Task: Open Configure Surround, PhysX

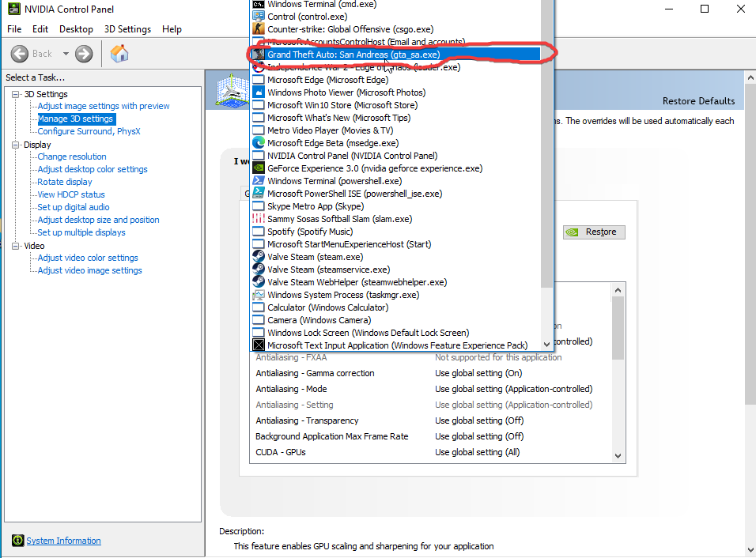Action: pos(89,131)
